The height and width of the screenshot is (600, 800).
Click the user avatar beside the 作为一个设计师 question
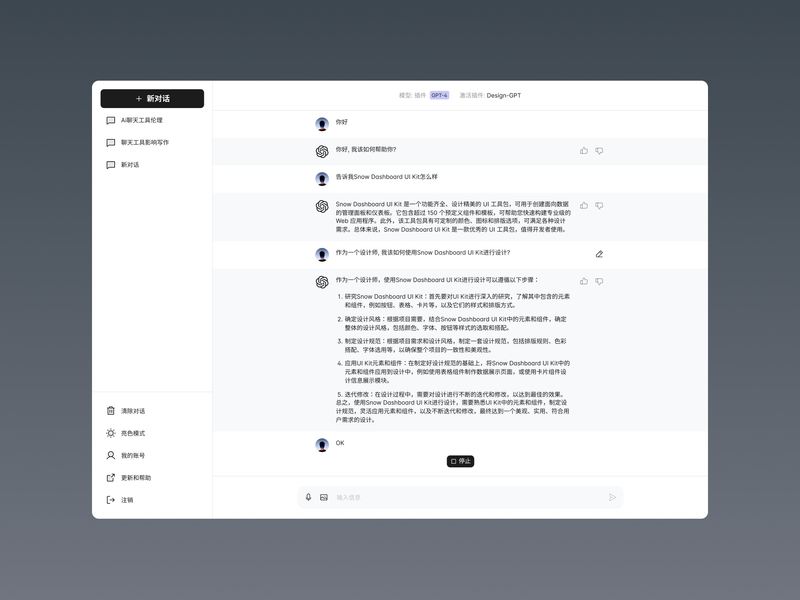tap(322, 255)
